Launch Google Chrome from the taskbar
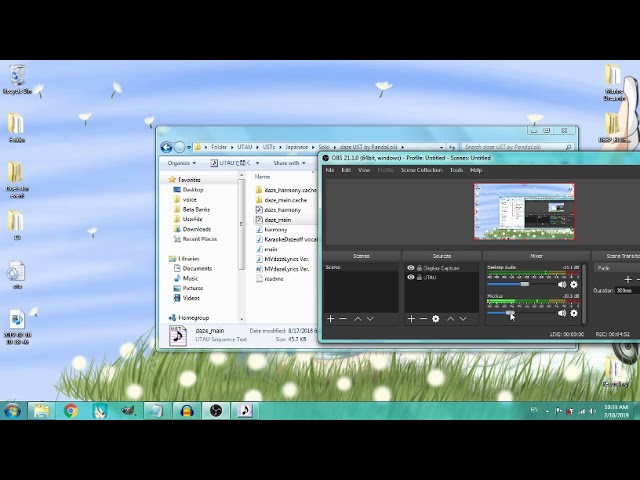Image resolution: width=640 pixels, height=480 pixels. tap(70, 411)
